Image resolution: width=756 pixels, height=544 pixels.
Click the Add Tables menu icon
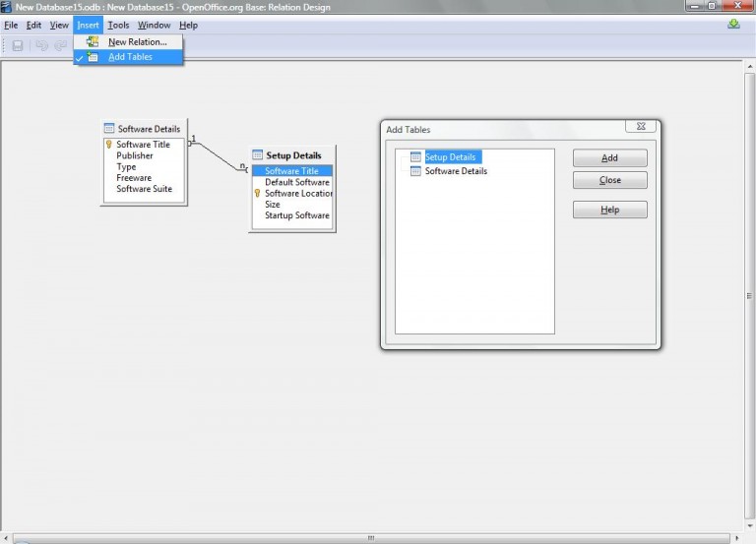click(x=93, y=57)
